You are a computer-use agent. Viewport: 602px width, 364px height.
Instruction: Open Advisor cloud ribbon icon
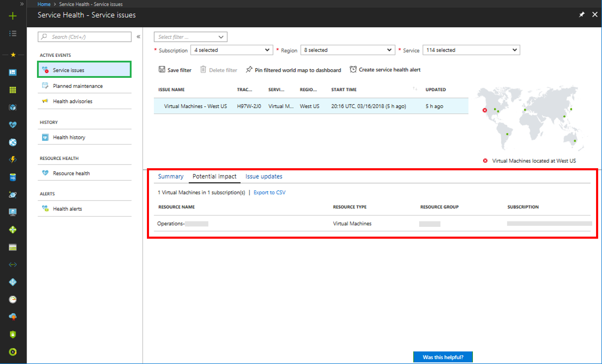[x=13, y=317]
